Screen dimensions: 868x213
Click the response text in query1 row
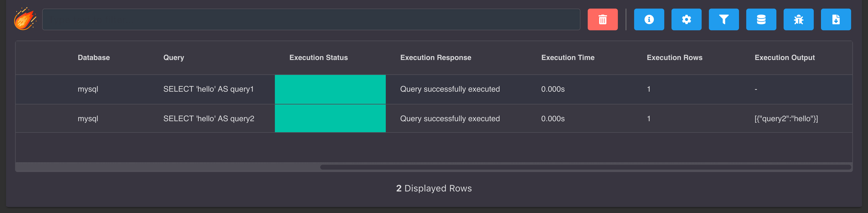click(x=450, y=89)
